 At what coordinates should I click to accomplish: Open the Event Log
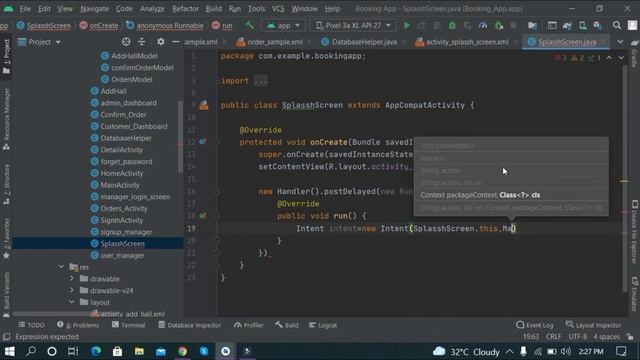(x=535, y=325)
